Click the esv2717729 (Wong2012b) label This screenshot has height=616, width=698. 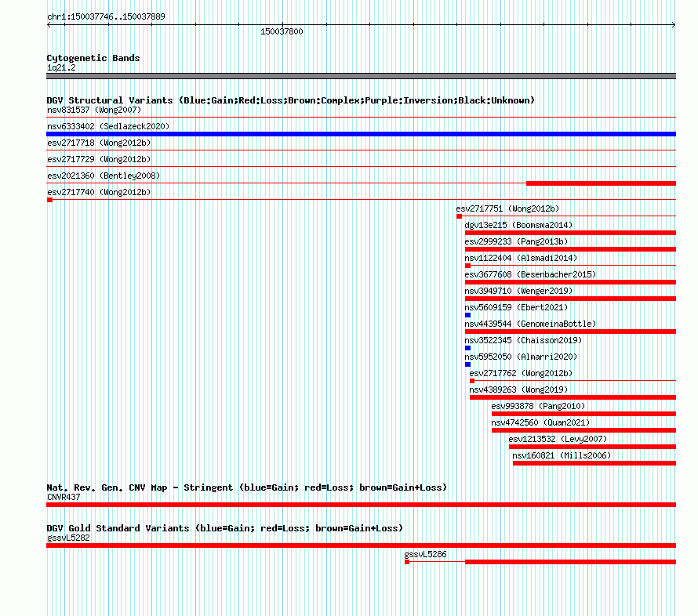(x=99, y=159)
